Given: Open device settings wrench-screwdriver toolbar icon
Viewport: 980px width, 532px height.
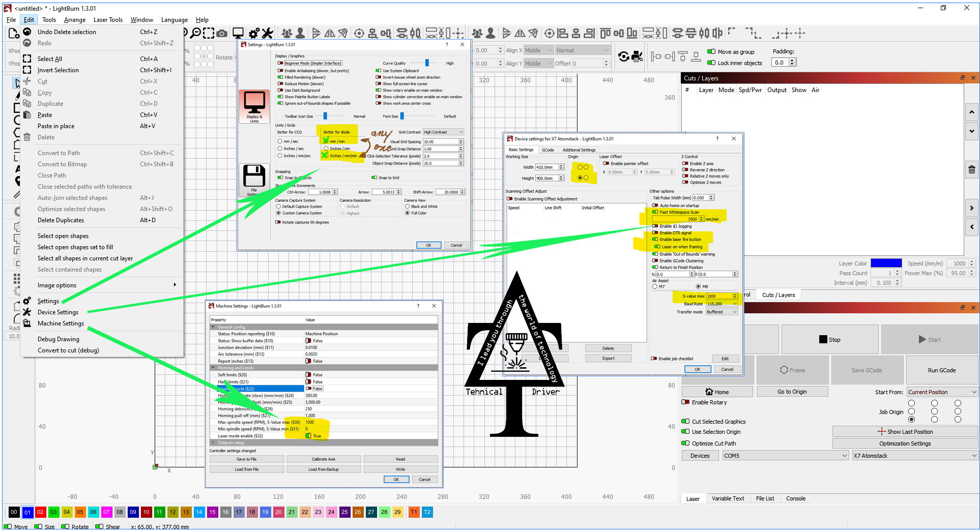Looking at the screenshot, I should tap(268, 34).
